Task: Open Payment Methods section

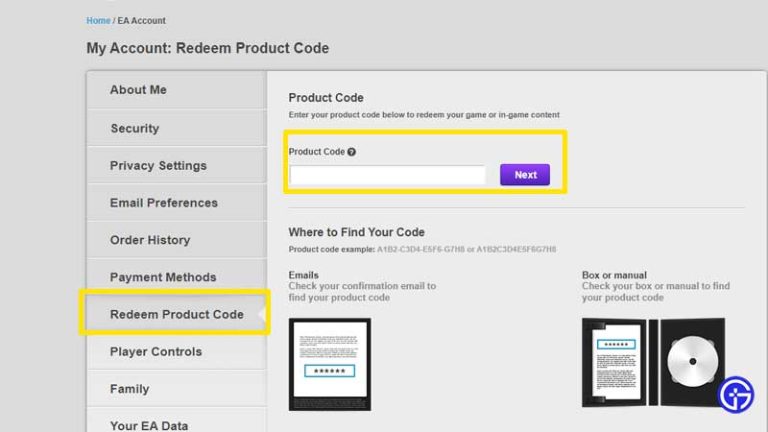Action: coord(162,277)
